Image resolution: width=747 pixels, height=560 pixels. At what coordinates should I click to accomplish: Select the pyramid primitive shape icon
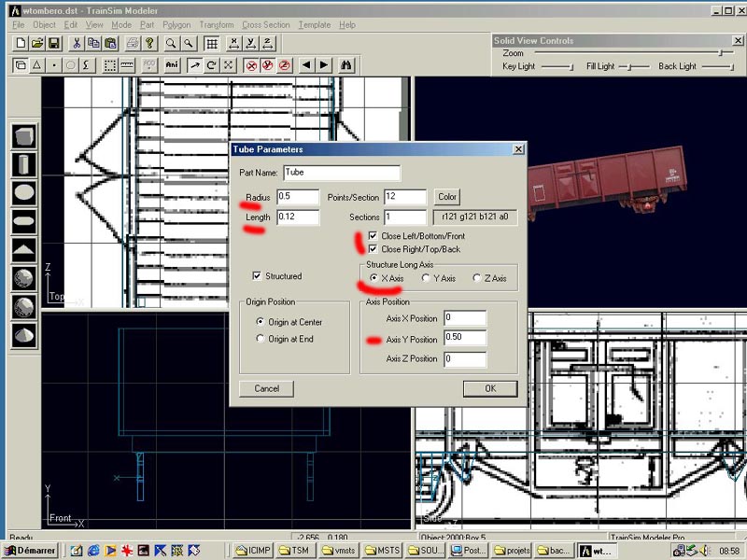(x=24, y=250)
